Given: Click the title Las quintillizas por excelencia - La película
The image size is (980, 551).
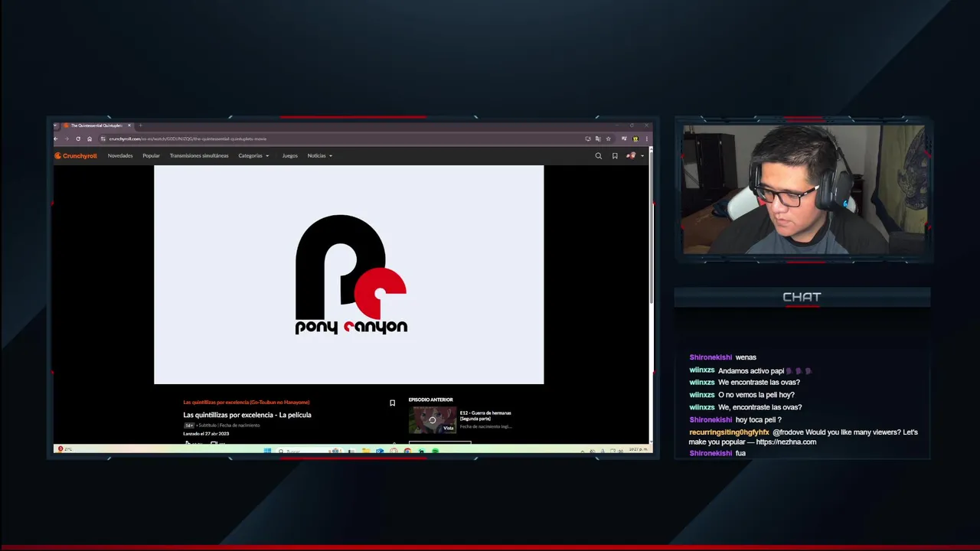Looking at the screenshot, I should click(247, 415).
